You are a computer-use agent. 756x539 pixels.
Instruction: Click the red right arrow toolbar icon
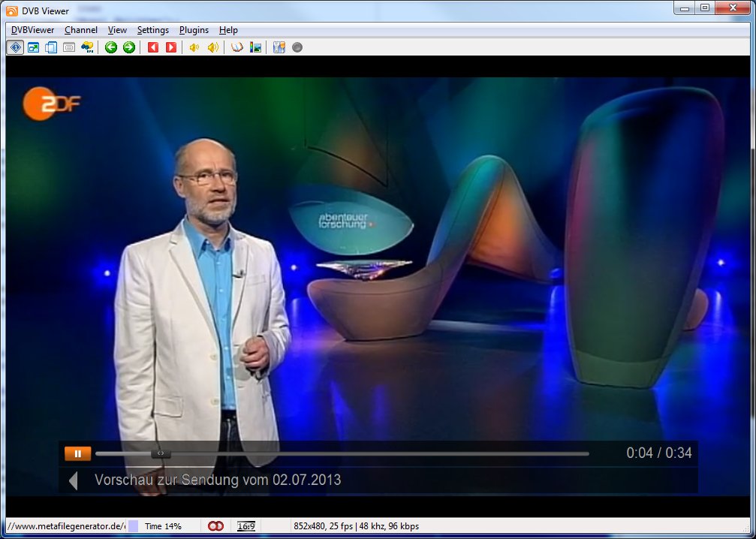point(171,47)
